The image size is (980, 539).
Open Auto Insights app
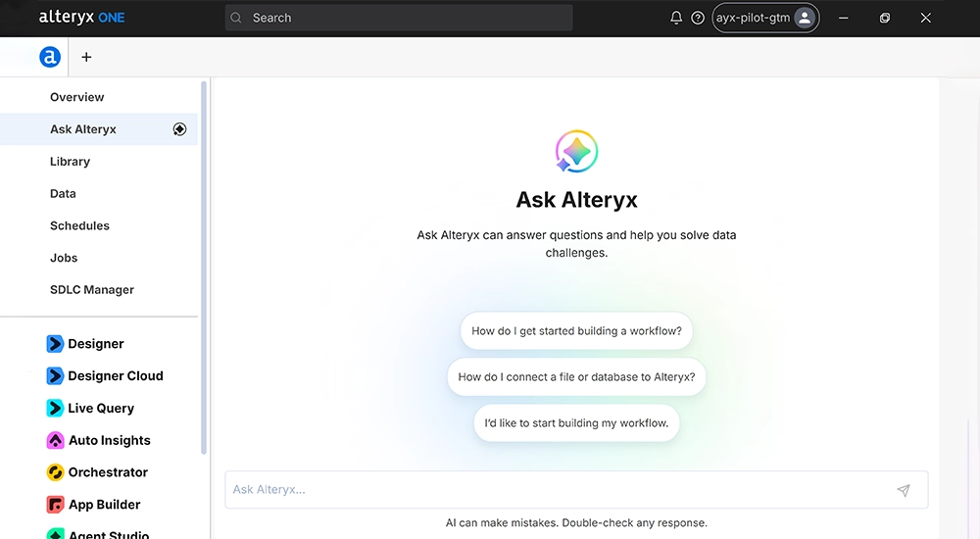[x=98, y=440]
